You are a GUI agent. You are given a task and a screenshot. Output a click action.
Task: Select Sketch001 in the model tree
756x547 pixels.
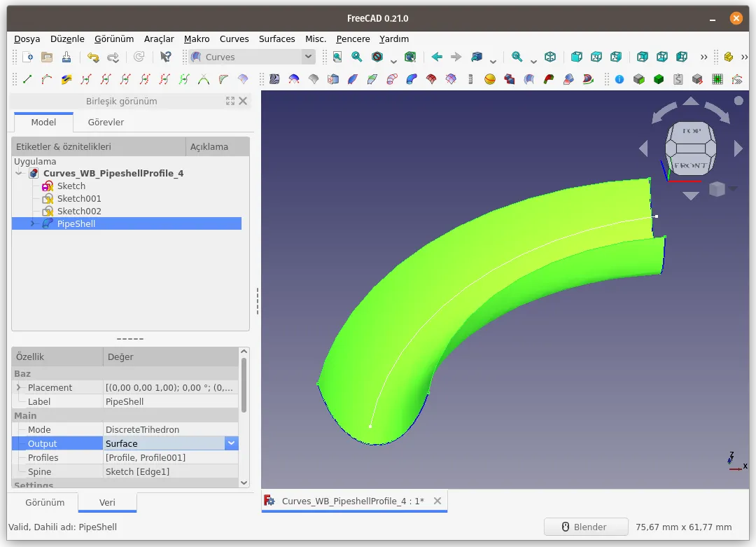[x=79, y=199]
